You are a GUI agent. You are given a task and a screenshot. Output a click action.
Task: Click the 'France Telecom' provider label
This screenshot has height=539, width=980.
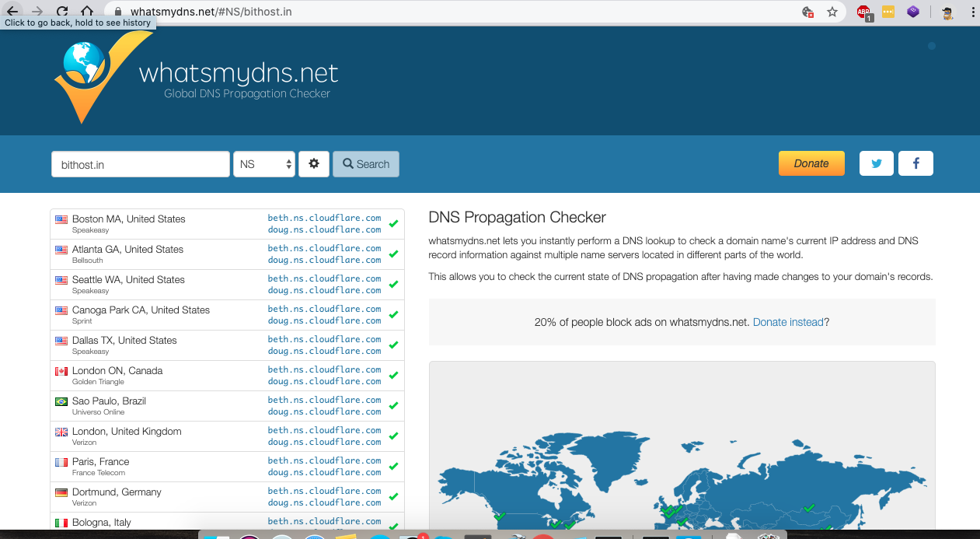99,473
